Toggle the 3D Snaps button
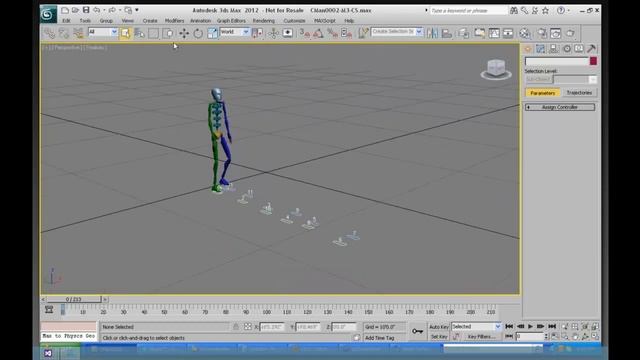This screenshot has height=360, width=640. click(304, 33)
